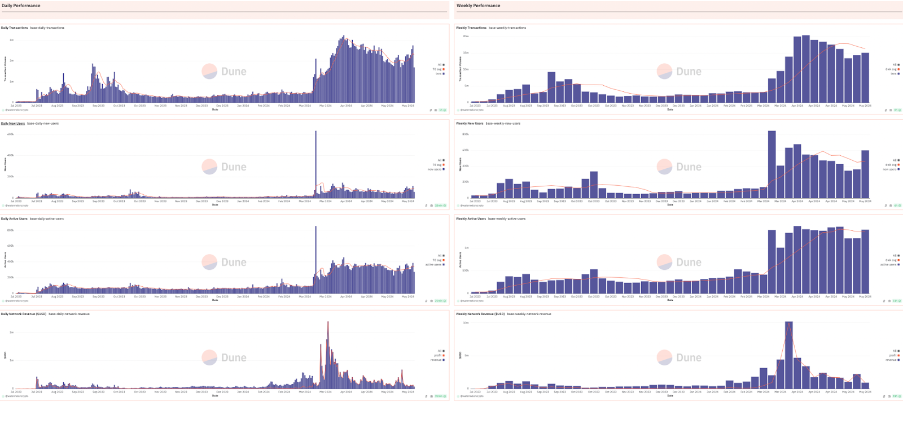Toggle active users legend in Weekly Active Users chart

point(890,265)
